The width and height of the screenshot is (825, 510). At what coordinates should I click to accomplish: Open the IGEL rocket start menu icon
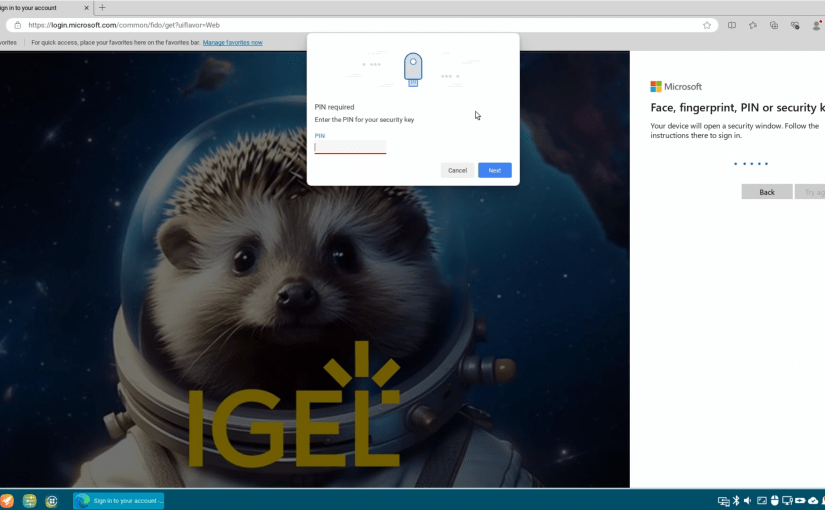click(8, 501)
